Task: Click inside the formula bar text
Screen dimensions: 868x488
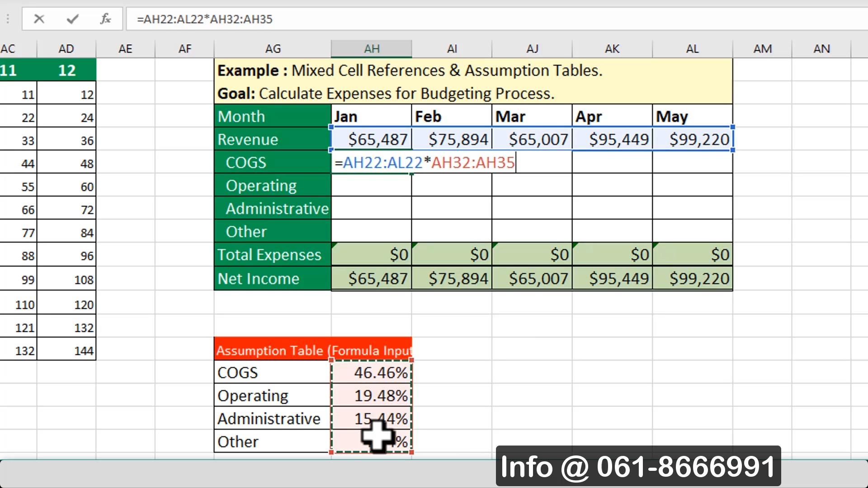Action: [205, 19]
